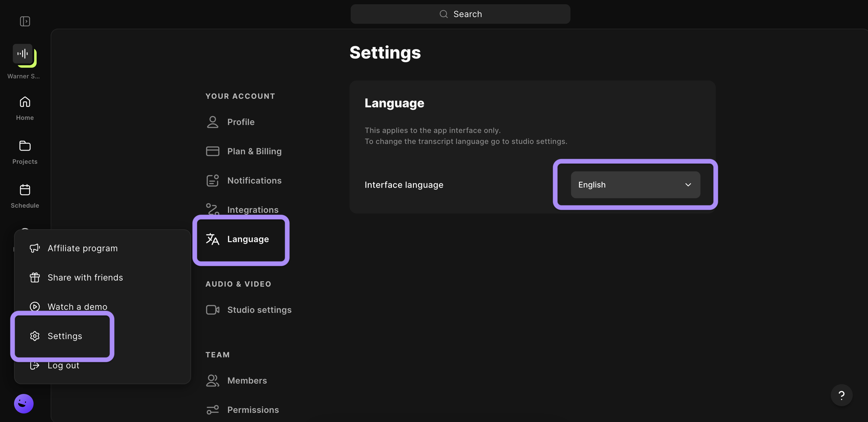Click the 'YOUR ACCOUNT' section header
The width and height of the screenshot is (868, 422).
click(x=240, y=96)
